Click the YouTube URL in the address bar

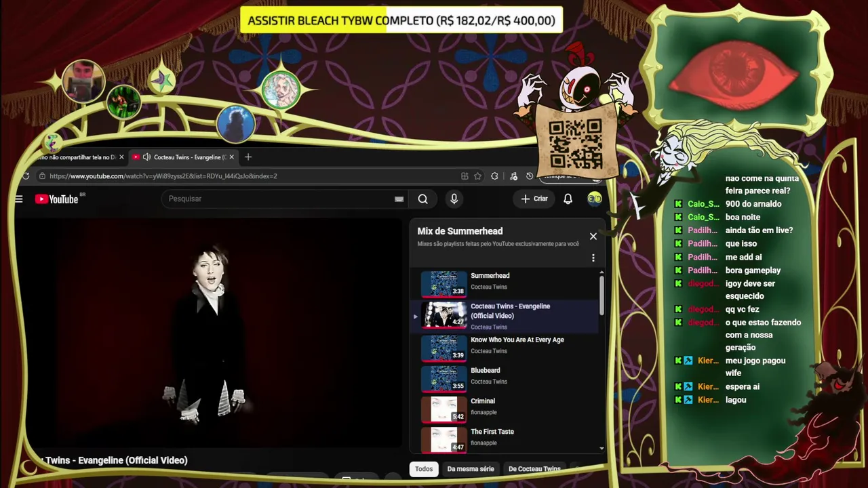pyautogui.click(x=163, y=176)
